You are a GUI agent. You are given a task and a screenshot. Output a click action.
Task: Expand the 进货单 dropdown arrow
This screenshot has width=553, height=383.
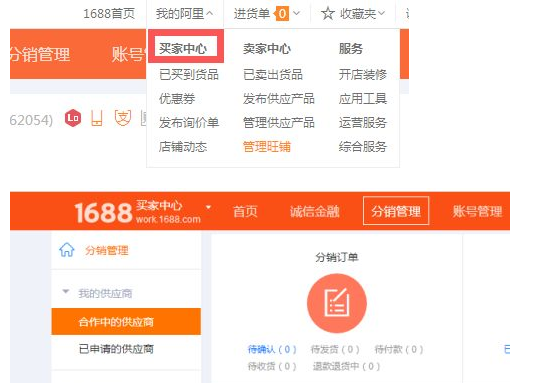[297, 14]
